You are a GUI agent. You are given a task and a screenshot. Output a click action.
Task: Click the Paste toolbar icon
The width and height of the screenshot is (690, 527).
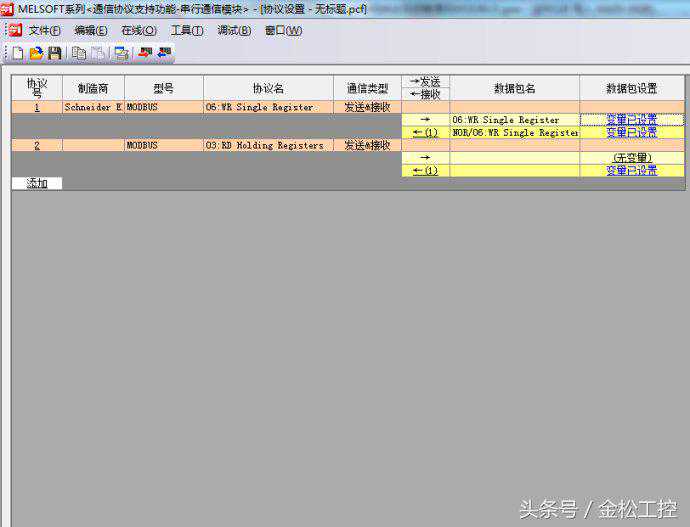98,52
